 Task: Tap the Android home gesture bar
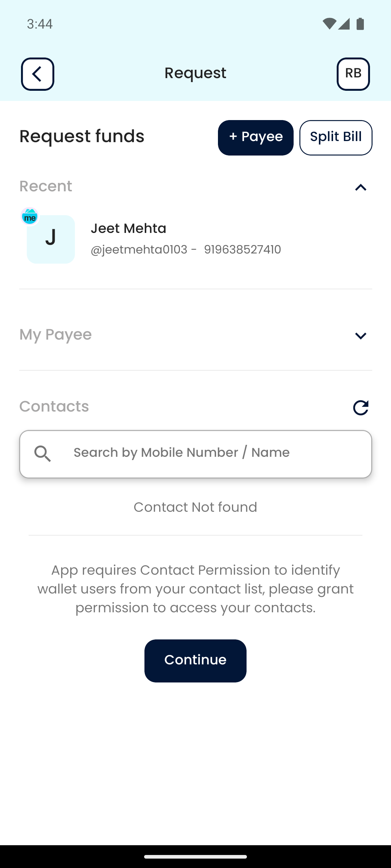195,856
